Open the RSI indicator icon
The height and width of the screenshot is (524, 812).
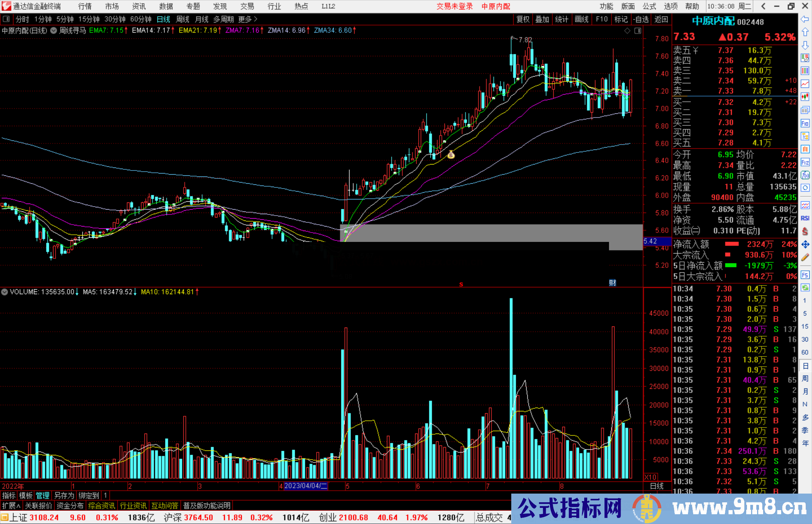[x=805, y=218]
